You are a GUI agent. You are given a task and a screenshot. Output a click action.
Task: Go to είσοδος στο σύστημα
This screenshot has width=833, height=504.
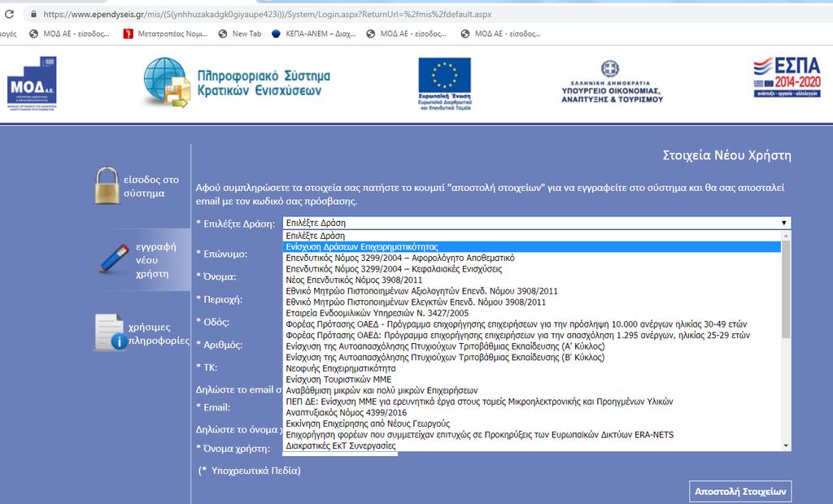pos(150,186)
